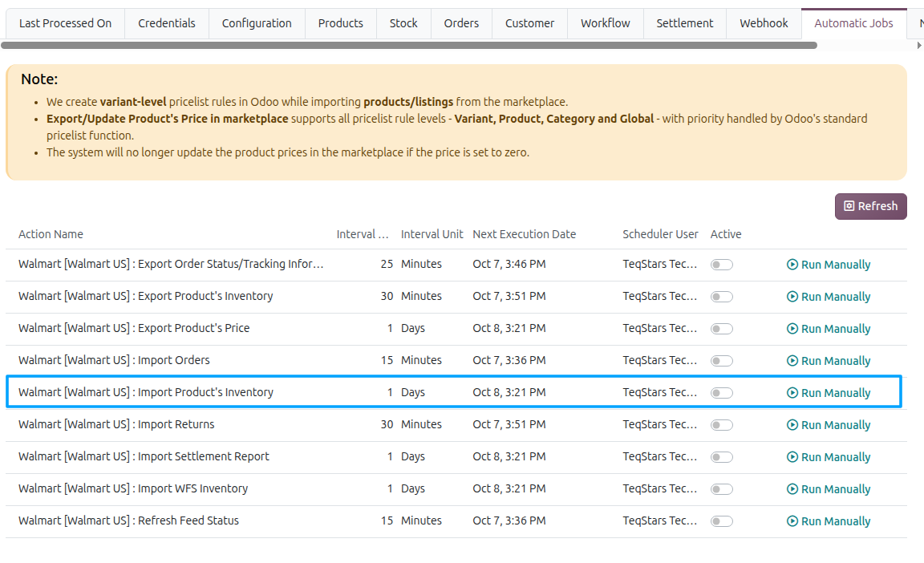Go to the Settlement tab
This screenshot has height=563, width=924.
coord(685,23)
